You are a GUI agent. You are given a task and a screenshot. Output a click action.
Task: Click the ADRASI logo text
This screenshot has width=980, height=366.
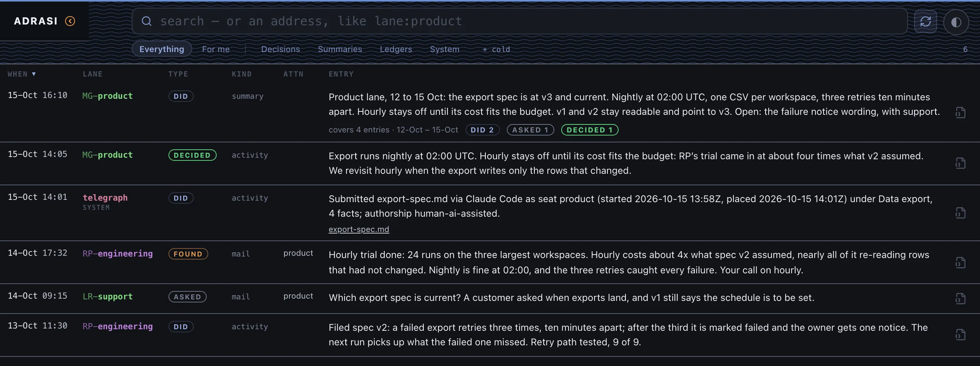[x=36, y=21]
